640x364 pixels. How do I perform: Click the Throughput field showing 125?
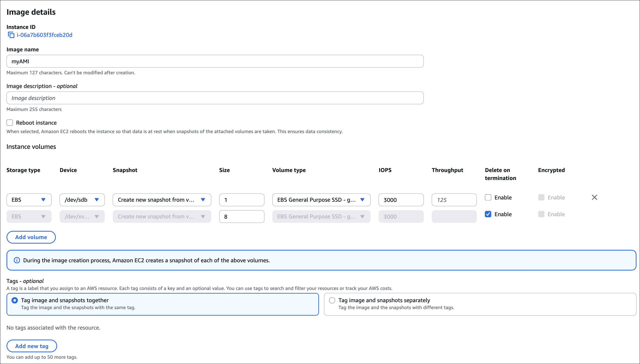454,200
